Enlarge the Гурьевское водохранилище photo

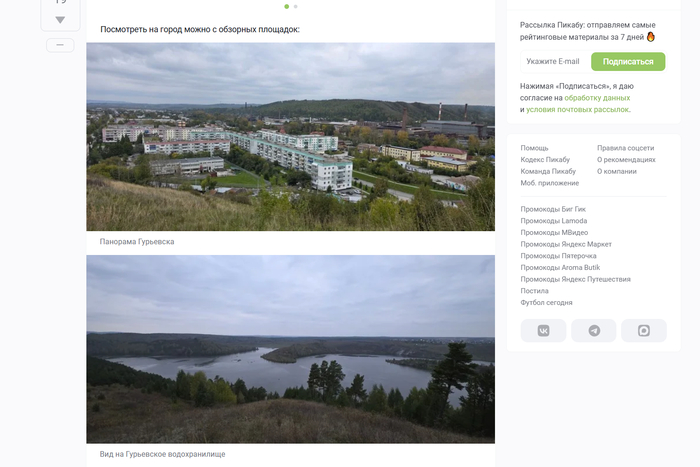click(x=291, y=349)
